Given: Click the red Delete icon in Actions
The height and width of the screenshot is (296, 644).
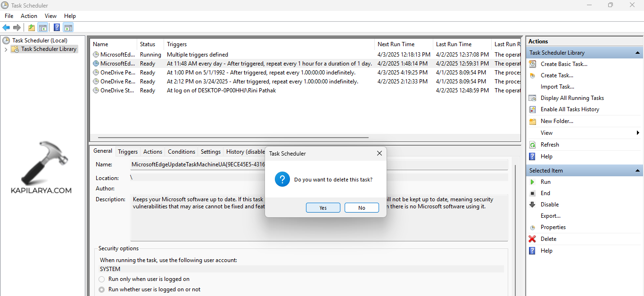Looking at the screenshot, I should [x=532, y=239].
